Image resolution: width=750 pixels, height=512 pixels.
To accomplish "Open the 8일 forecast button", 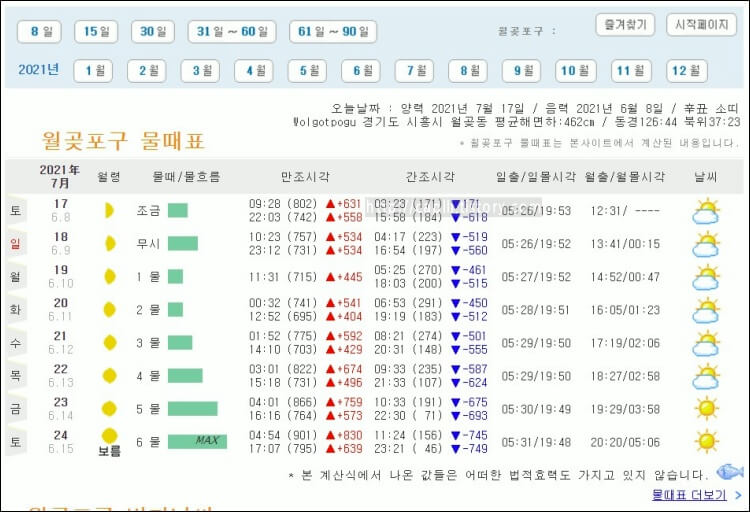I will 39,32.
